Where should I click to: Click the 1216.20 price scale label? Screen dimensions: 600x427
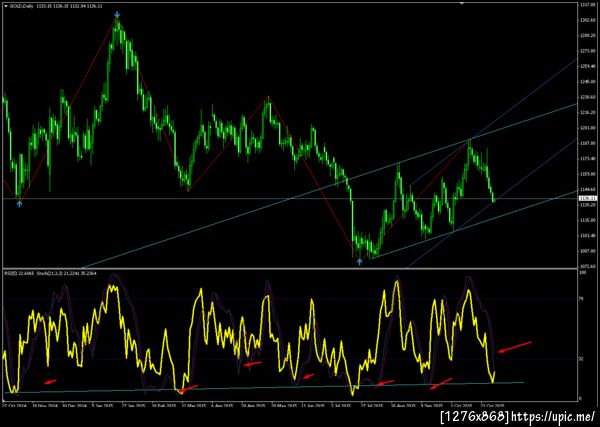pos(589,112)
